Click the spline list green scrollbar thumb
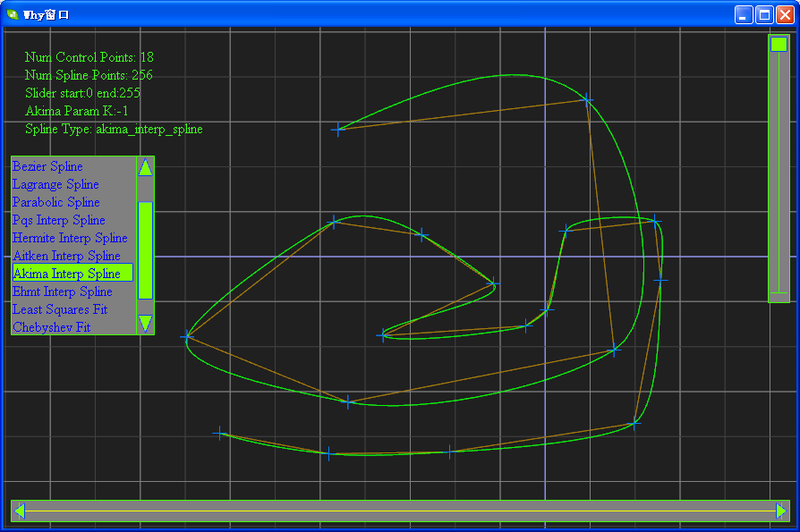 pos(145,250)
